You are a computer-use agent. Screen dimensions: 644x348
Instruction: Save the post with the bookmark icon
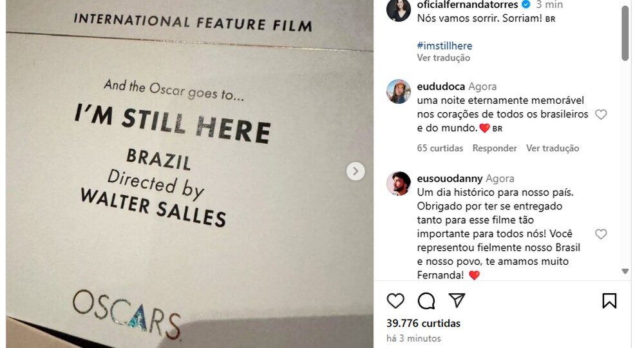click(609, 301)
